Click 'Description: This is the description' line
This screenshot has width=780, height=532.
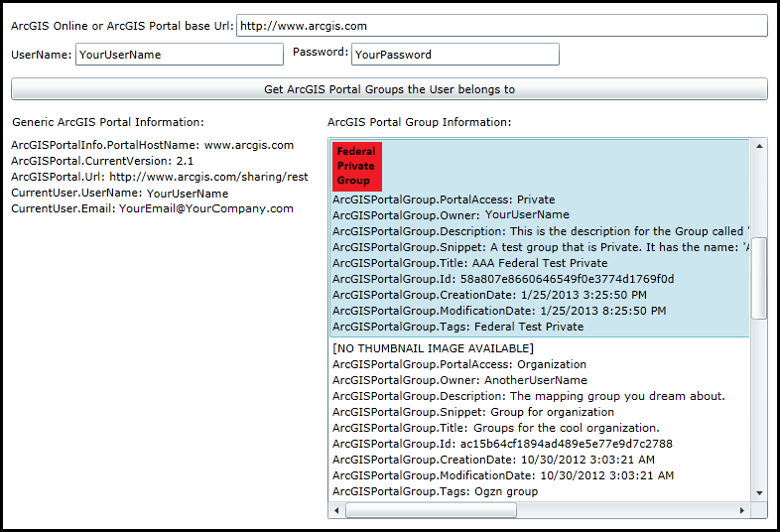(541, 231)
